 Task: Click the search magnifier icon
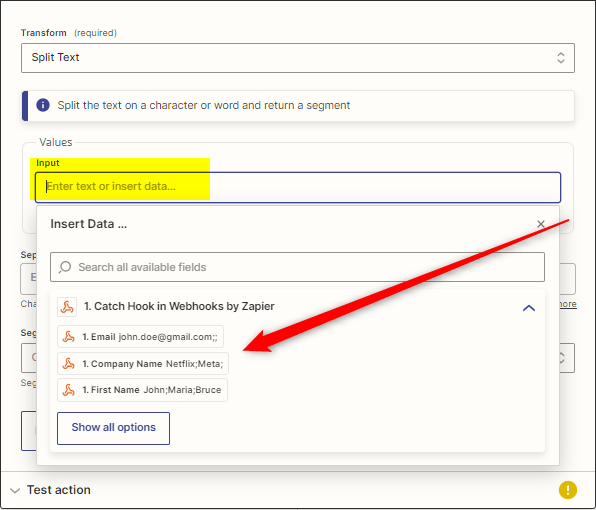[65, 267]
